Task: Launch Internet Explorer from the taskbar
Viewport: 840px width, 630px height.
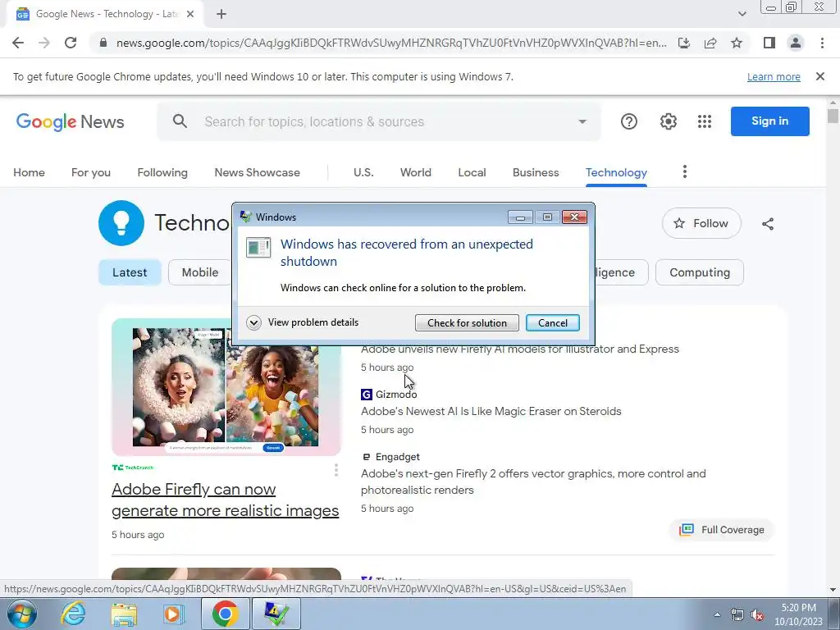Action: 73,614
